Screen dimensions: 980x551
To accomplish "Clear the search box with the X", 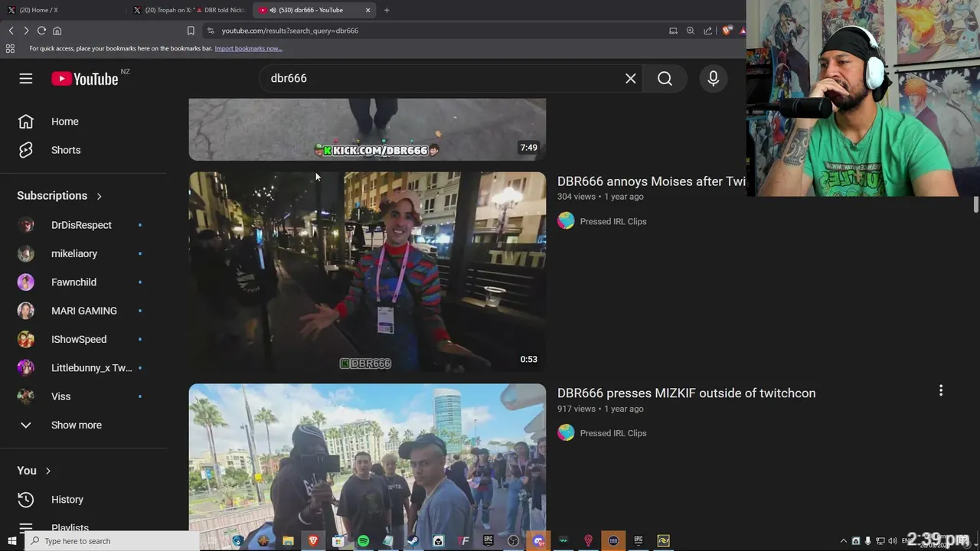I will [631, 79].
